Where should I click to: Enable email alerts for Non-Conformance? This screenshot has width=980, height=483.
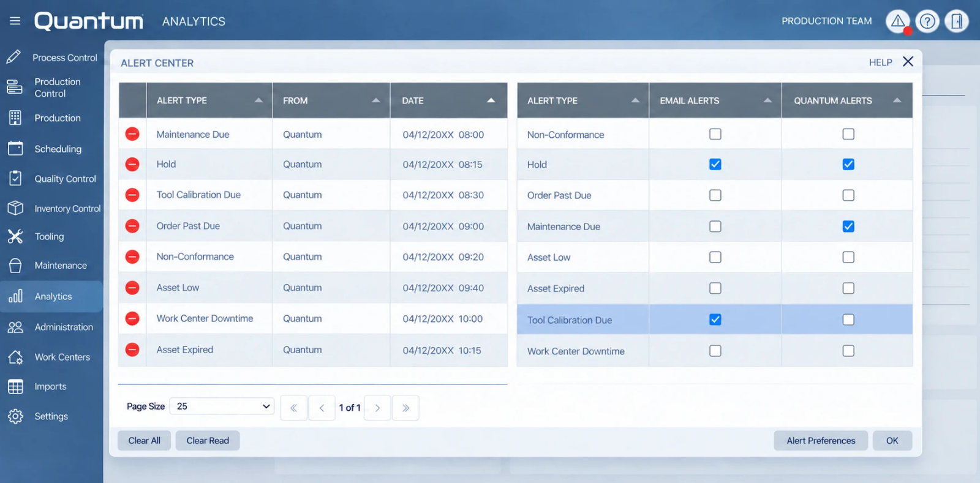point(715,134)
